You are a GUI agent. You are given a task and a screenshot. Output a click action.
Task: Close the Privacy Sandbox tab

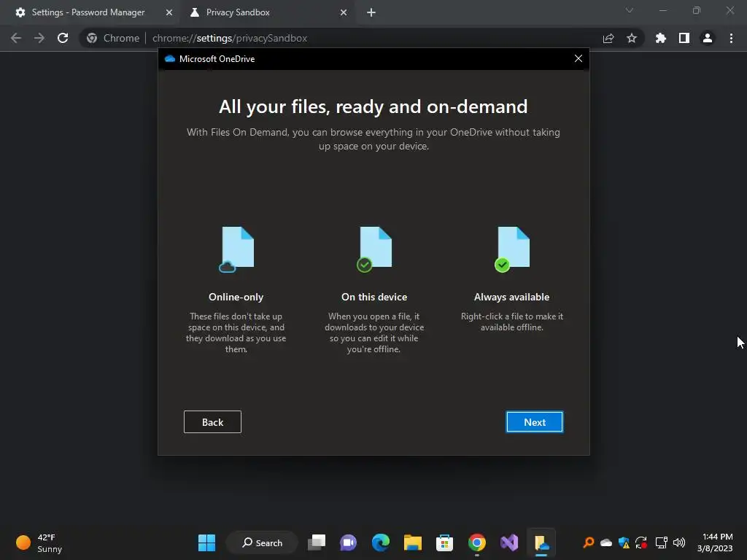344,12
